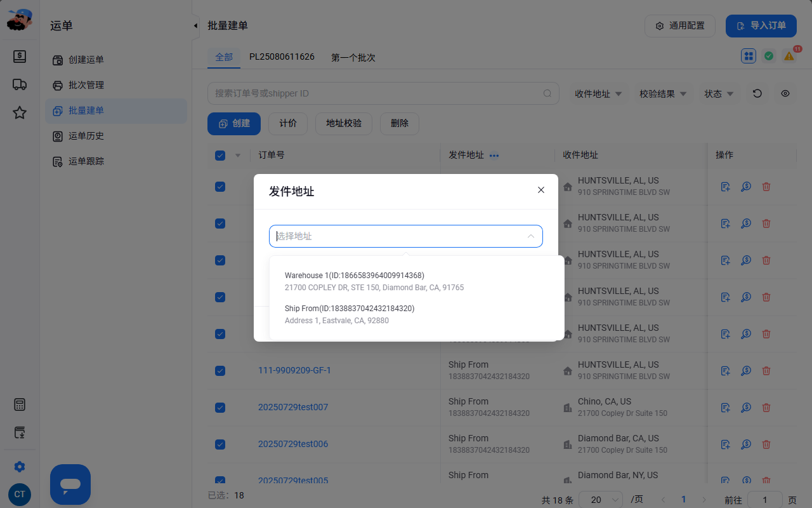
Task: Click the price icon for order 111-9909209-GF-1
Action: click(x=746, y=371)
